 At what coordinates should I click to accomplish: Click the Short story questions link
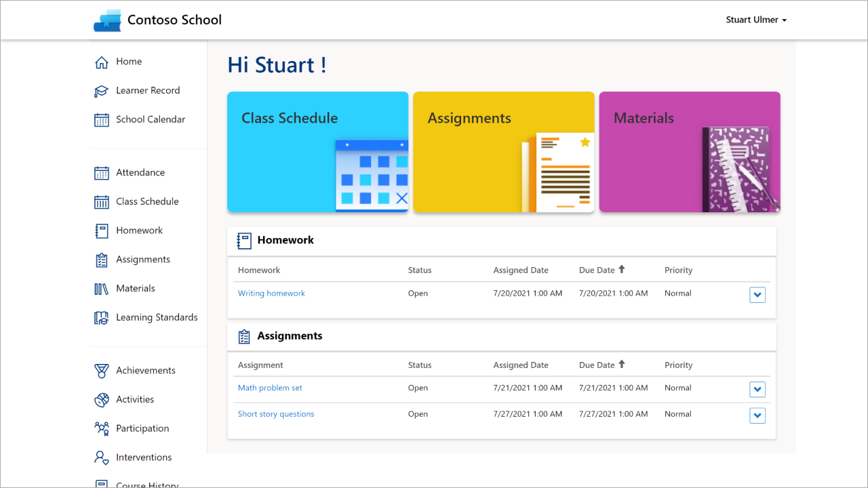[276, 413]
